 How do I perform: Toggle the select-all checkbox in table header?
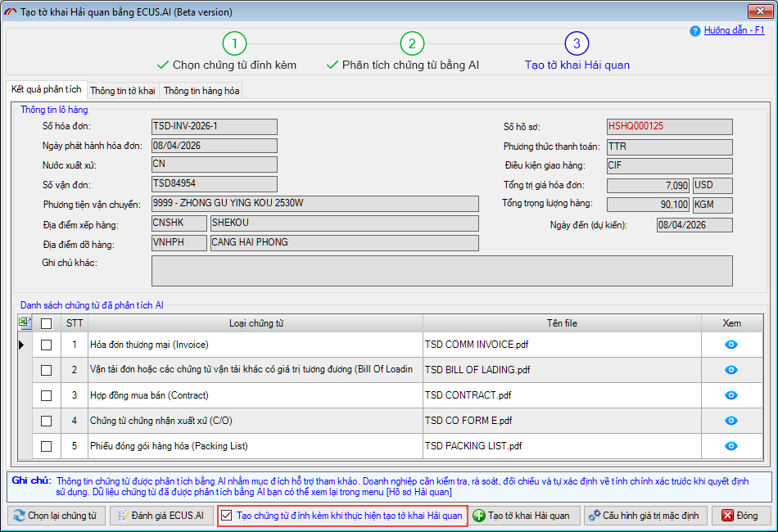[47, 323]
